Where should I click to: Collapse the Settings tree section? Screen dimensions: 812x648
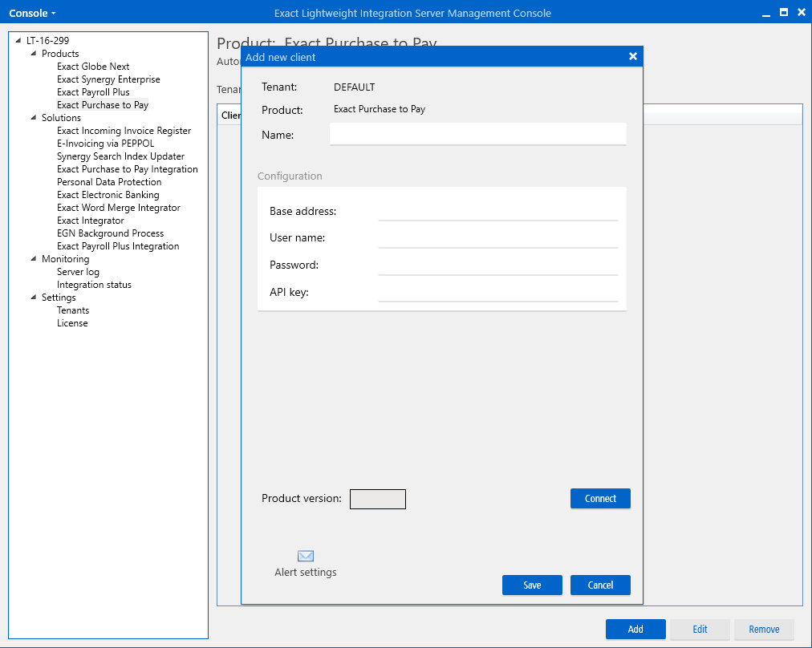coord(34,297)
